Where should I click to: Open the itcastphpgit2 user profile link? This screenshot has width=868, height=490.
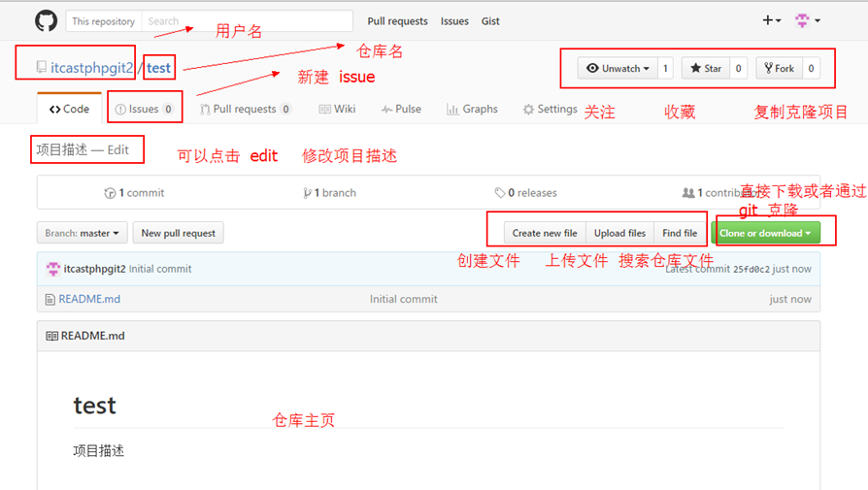pyautogui.click(x=92, y=68)
